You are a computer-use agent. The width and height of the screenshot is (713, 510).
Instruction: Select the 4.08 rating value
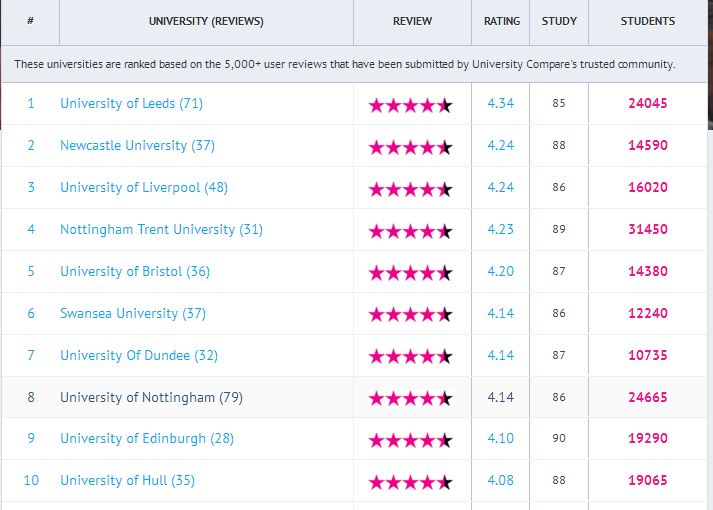tap(501, 480)
